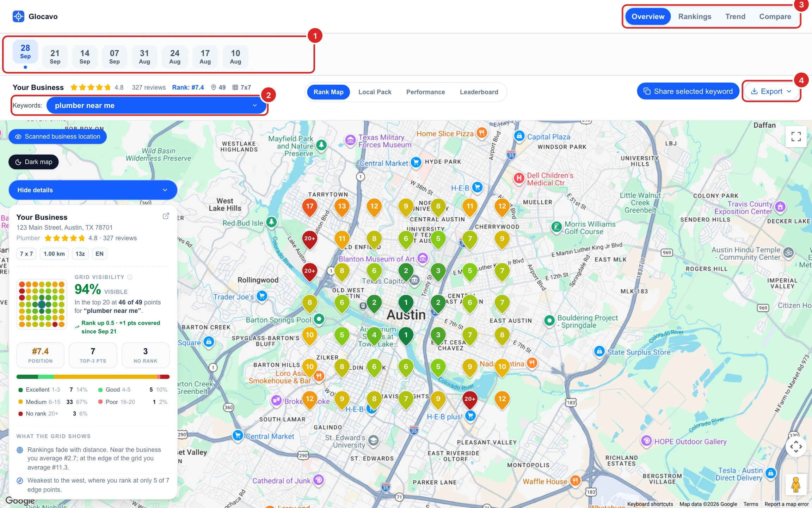Click Report a map error link

click(x=786, y=504)
